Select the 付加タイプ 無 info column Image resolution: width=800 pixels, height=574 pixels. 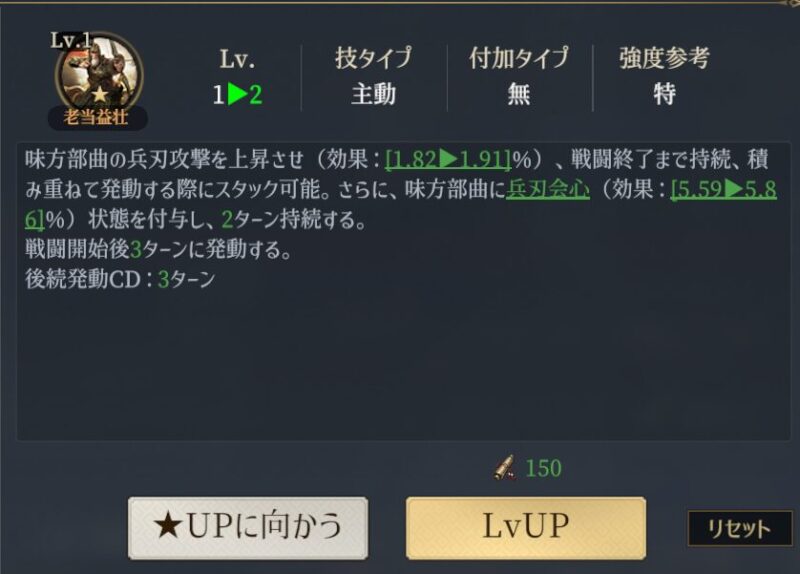point(519,77)
